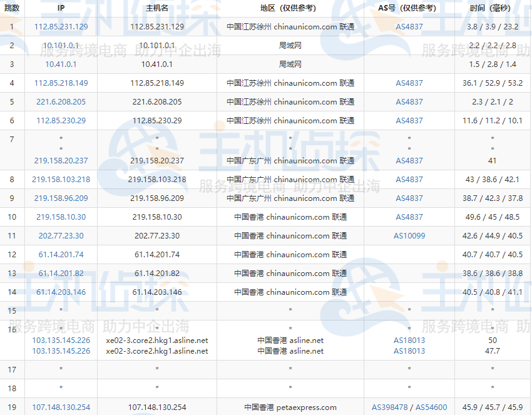The height and width of the screenshot is (415, 532).
Task: Select the IP column header
Action: 61,8
